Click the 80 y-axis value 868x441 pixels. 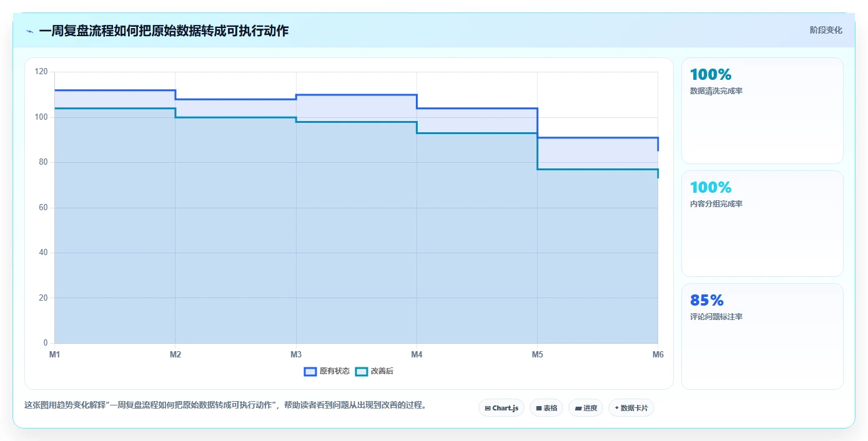43,162
